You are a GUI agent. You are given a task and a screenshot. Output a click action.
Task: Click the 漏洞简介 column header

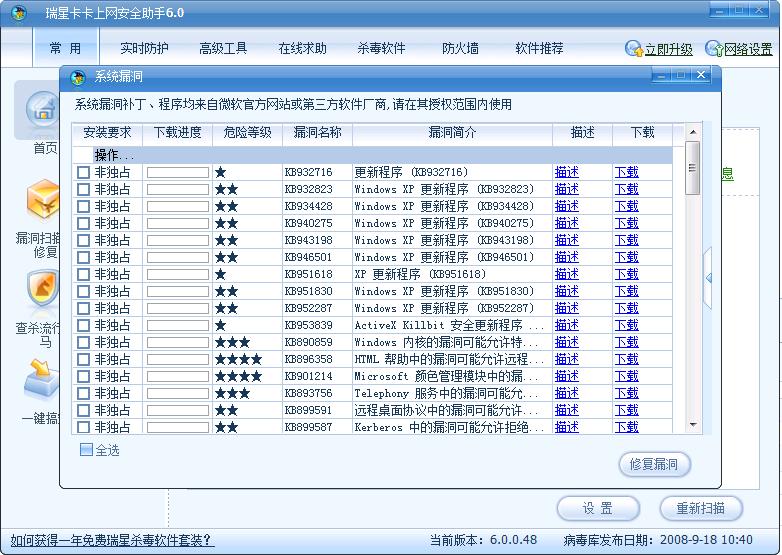452,133
